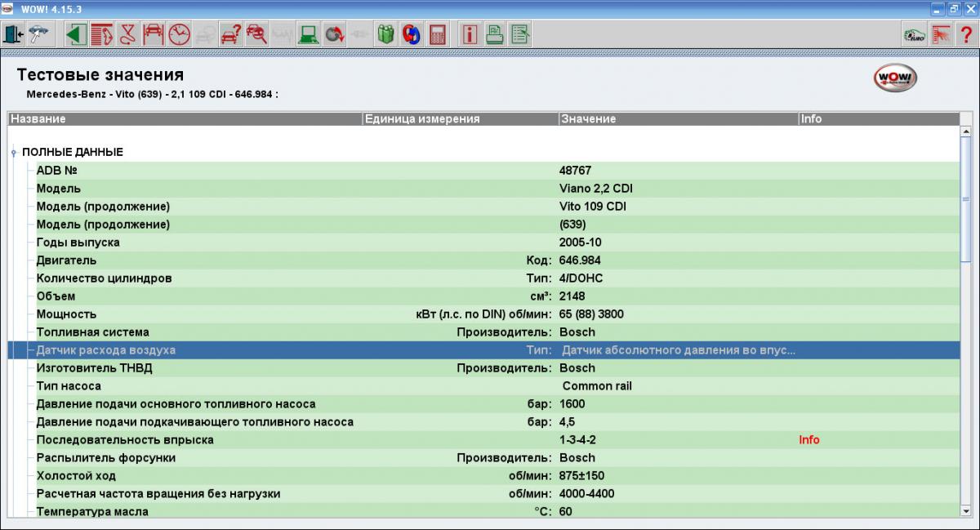Click the red Info link for injection sequence
Viewport: 980px width, 530px height.
tap(808, 440)
